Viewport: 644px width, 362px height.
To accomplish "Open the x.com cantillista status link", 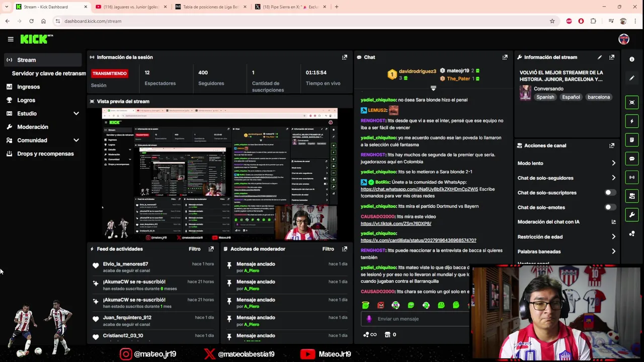I will [418, 240].
